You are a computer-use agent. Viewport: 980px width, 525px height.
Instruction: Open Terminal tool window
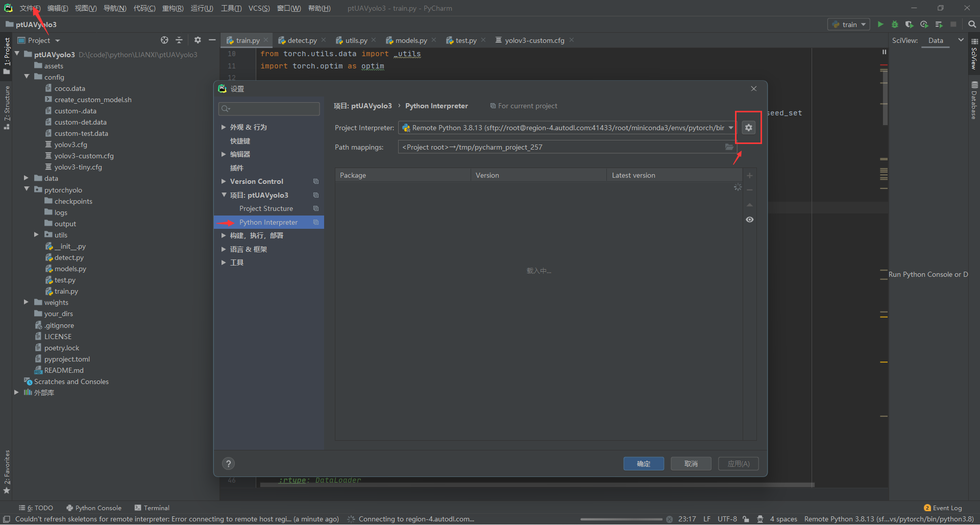click(x=152, y=508)
